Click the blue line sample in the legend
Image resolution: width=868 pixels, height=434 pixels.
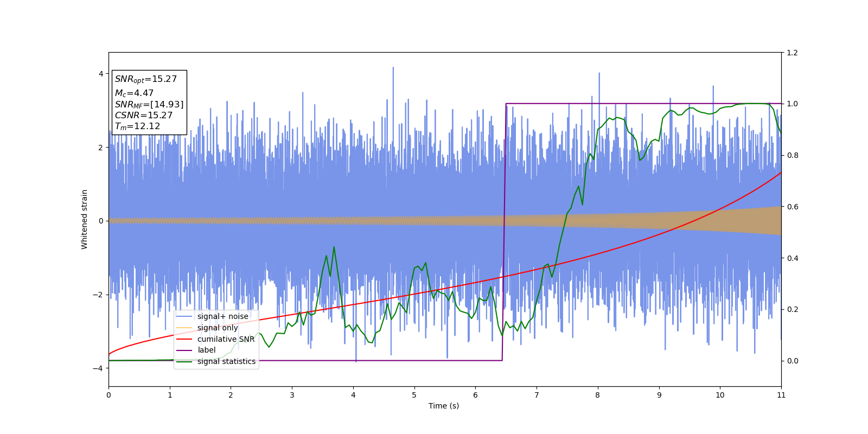[x=184, y=316]
